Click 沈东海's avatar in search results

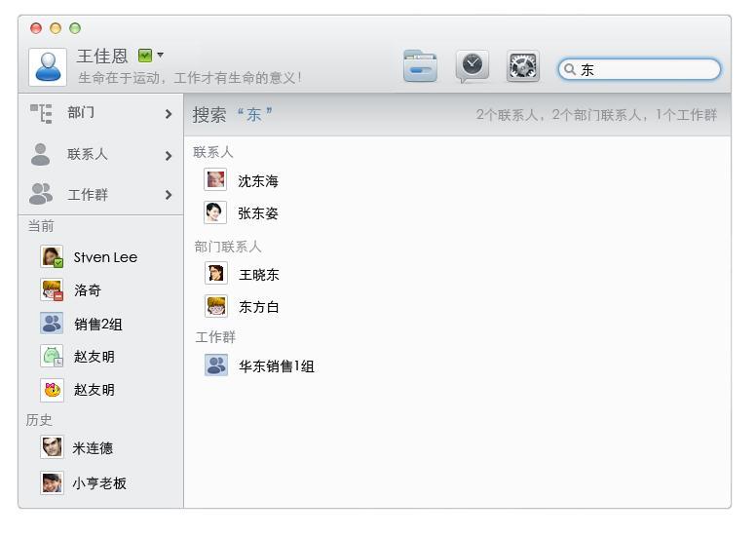pos(215,180)
